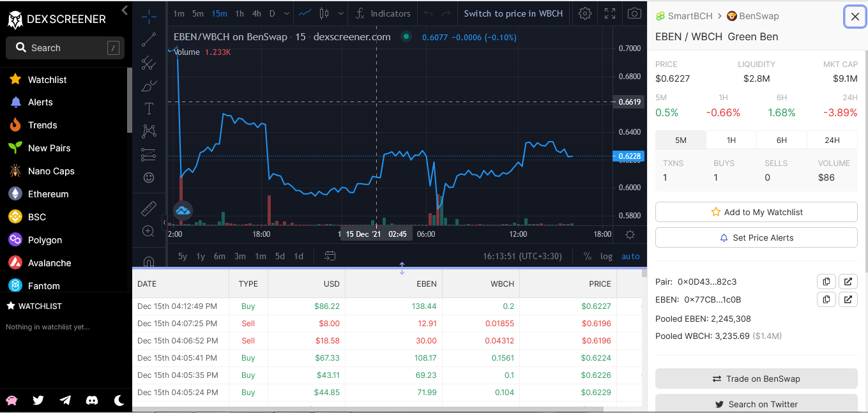Select the trend line drawing tool

tap(149, 40)
